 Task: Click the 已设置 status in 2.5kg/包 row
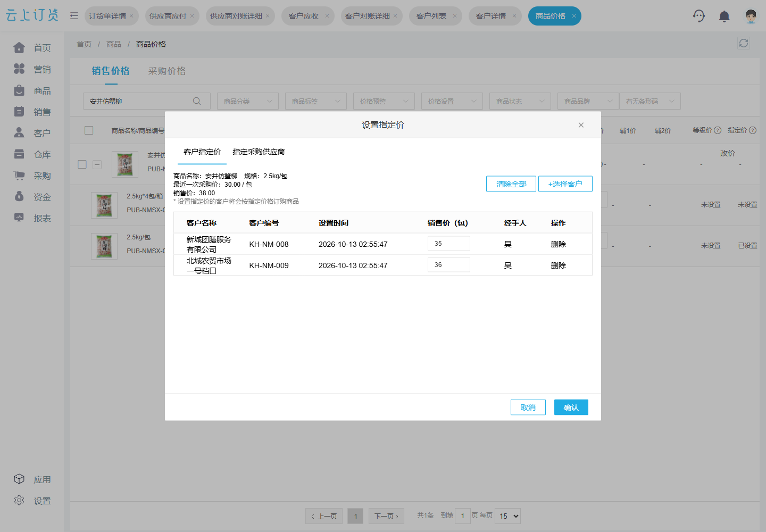pos(747,246)
